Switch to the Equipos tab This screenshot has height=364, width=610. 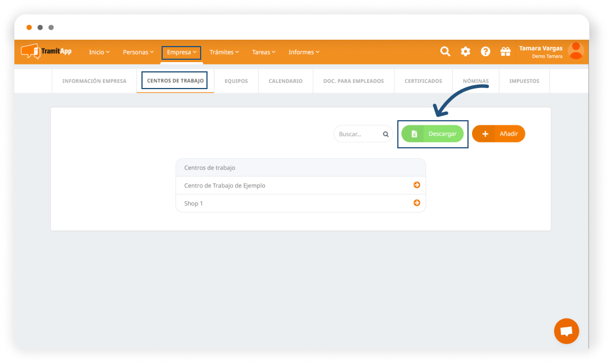(236, 81)
